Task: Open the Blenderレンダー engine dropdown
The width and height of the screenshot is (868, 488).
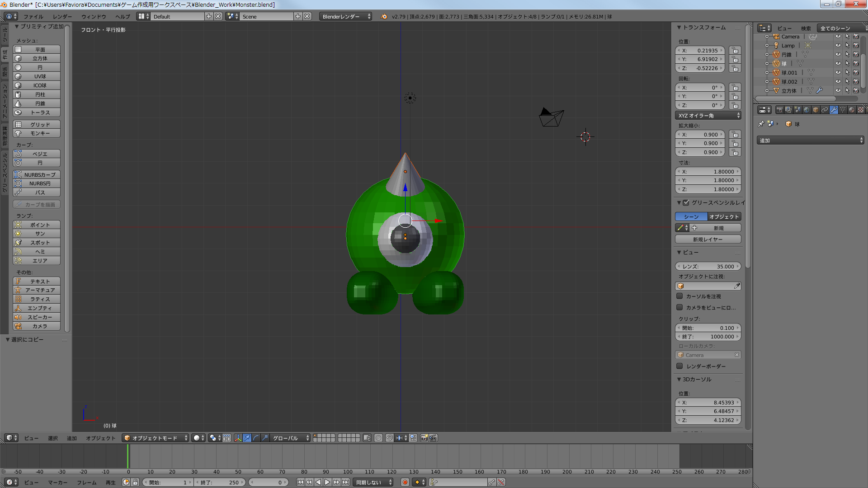Action: point(346,16)
